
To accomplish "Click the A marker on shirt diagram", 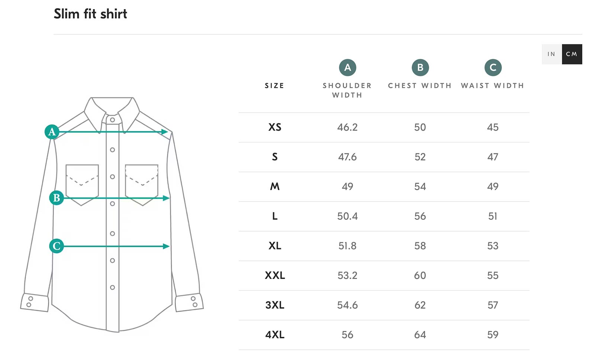I will coord(52,131).
